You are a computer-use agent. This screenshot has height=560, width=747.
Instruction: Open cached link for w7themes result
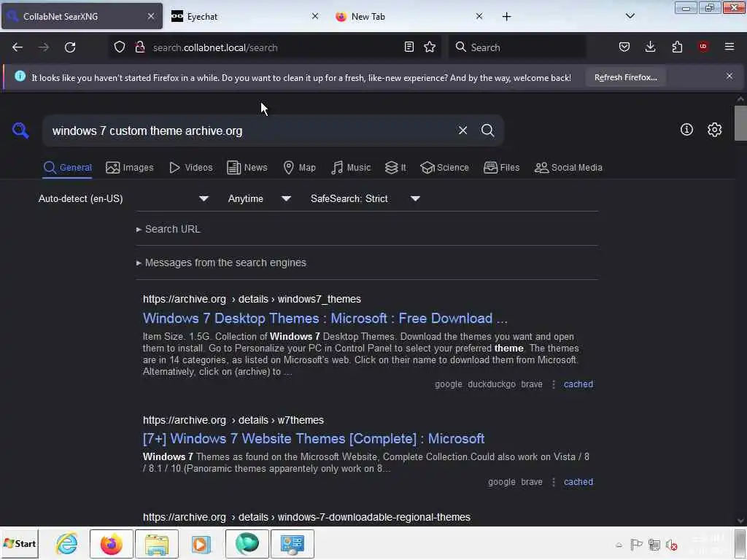[578, 482]
